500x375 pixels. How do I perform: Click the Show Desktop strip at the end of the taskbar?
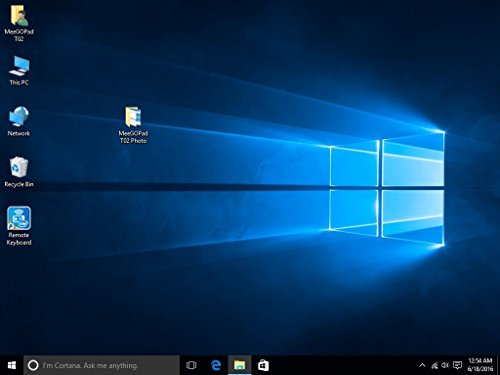[x=498, y=365]
